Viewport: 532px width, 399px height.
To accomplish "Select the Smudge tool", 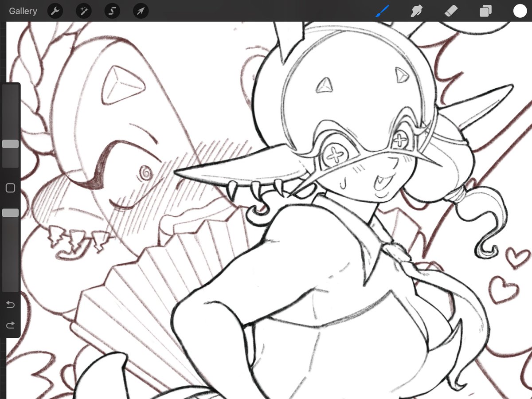I will click(416, 11).
